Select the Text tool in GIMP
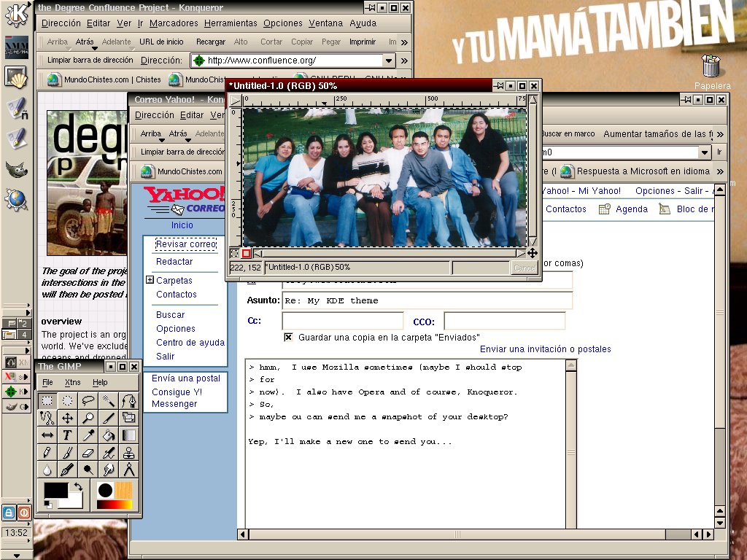The width and height of the screenshot is (747, 560). pyautogui.click(x=68, y=435)
